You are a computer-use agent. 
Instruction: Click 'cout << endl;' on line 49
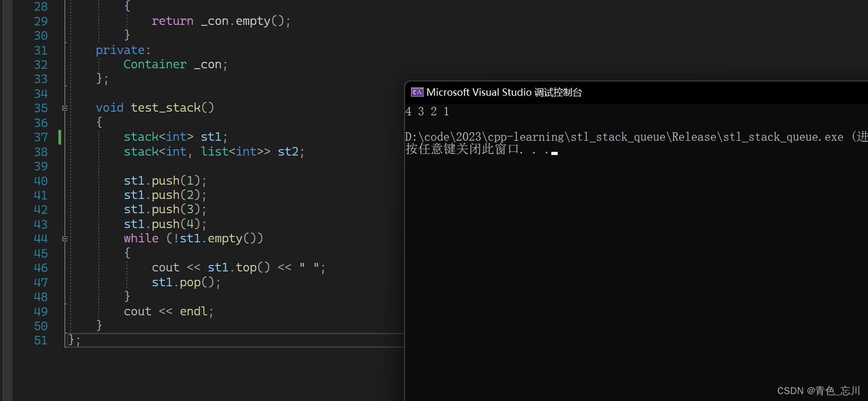(168, 312)
